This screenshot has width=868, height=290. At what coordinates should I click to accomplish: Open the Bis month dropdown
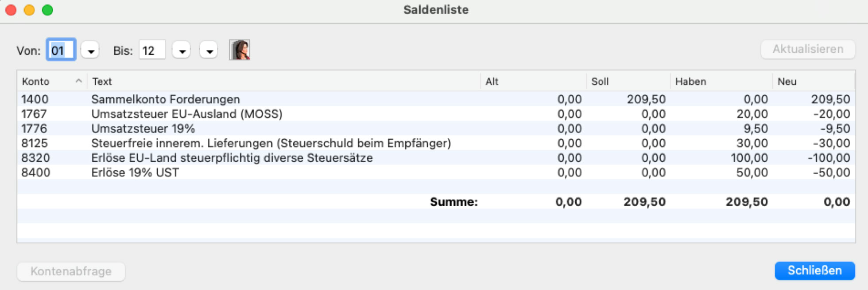(x=182, y=51)
